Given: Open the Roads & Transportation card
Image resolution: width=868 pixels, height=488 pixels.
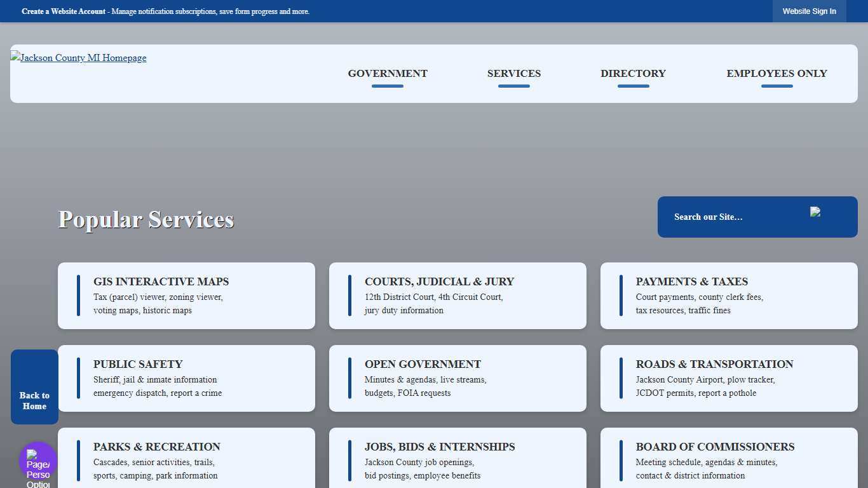Looking at the screenshot, I should tap(728, 378).
